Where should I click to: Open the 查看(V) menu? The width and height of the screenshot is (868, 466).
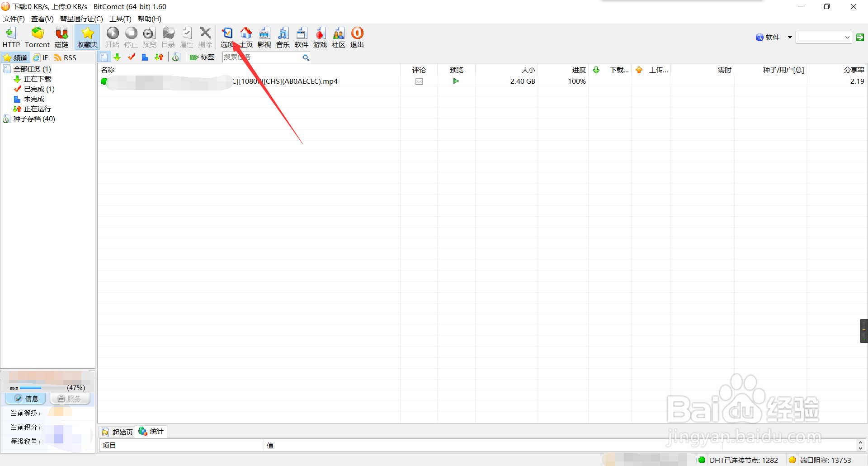[42, 19]
